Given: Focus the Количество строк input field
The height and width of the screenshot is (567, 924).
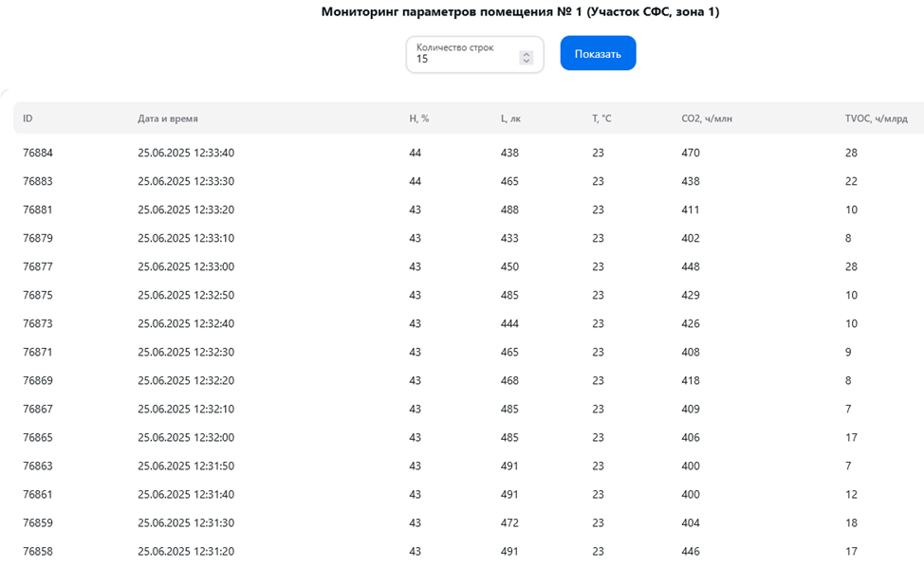Looking at the screenshot, I should 465,59.
